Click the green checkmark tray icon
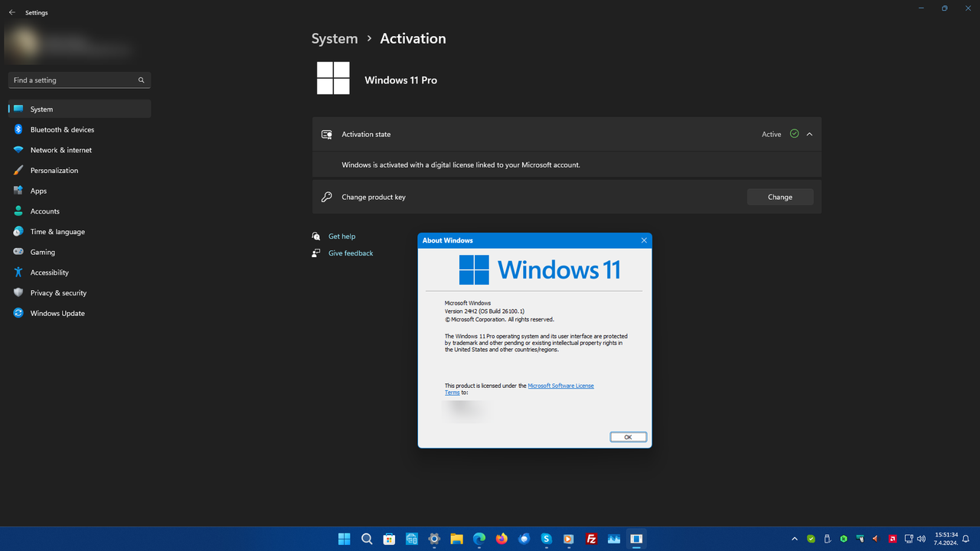 (811, 539)
